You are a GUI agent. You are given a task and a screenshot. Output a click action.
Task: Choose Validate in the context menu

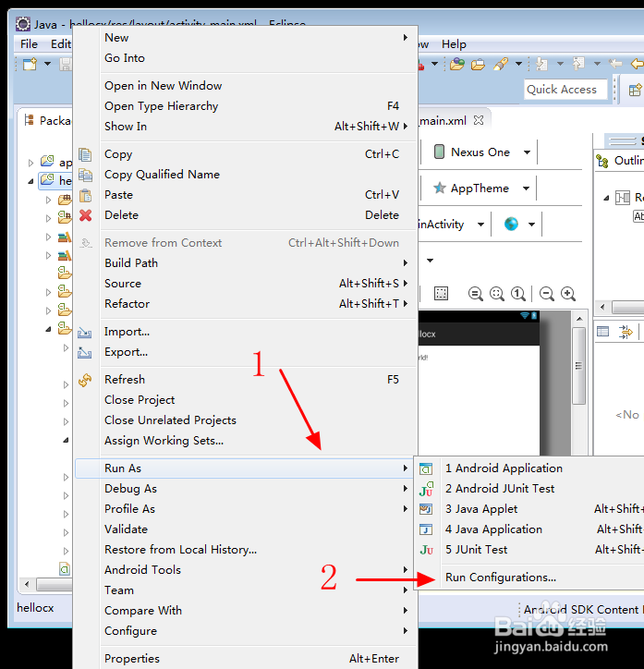coord(246,529)
